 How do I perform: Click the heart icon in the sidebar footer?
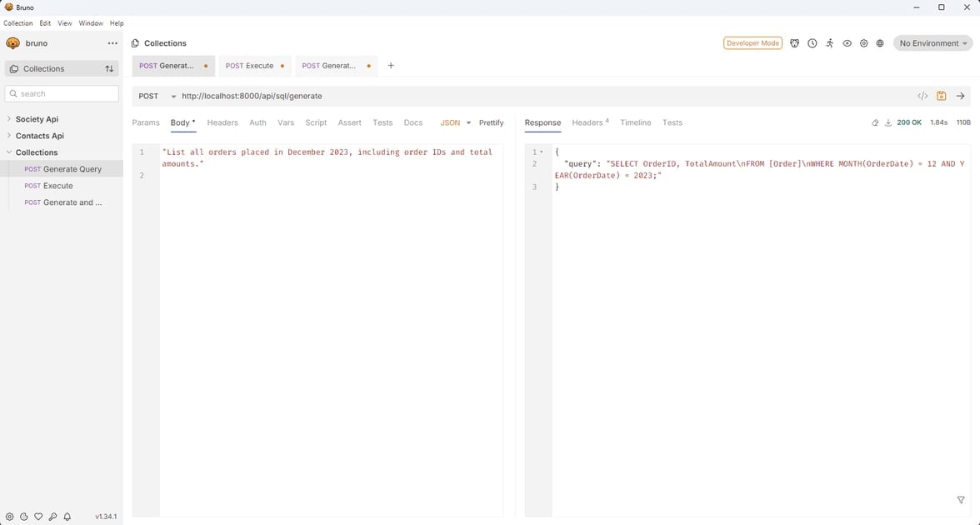[38, 517]
